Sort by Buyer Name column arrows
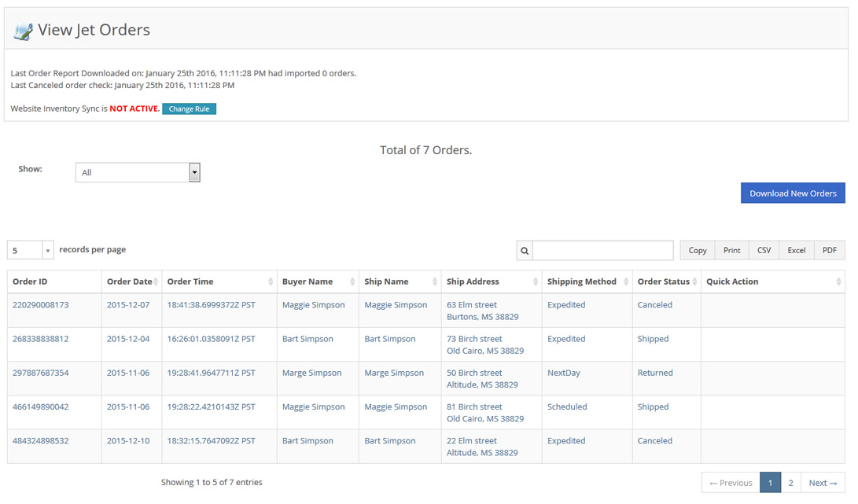This screenshot has width=858, height=504. click(352, 281)
